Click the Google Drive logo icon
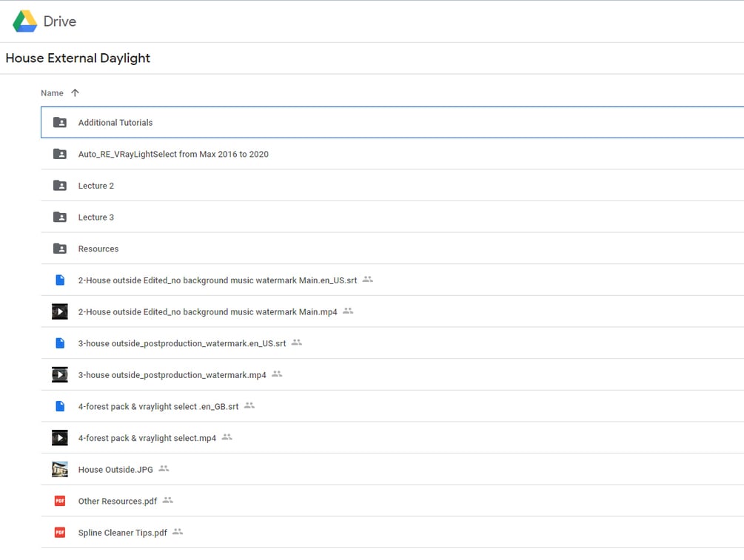 24,21
